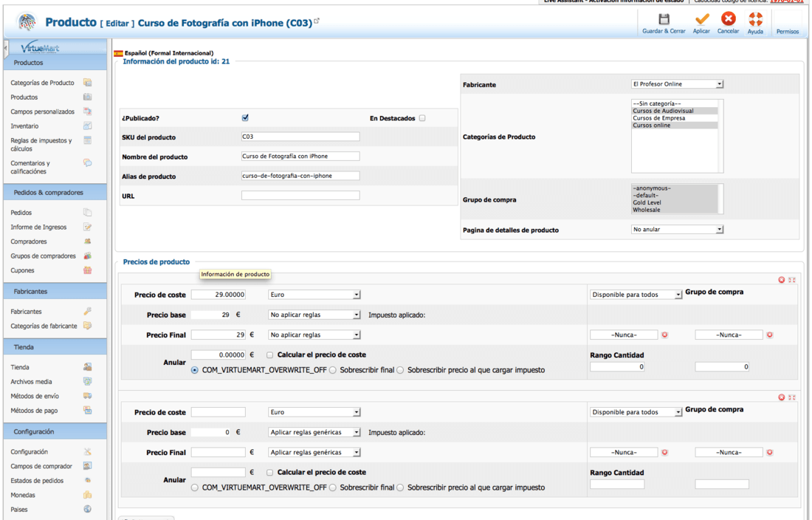Click the Métodos de envío icon
The height and width of the screenshot is (520, 812).
pos(88,396)
